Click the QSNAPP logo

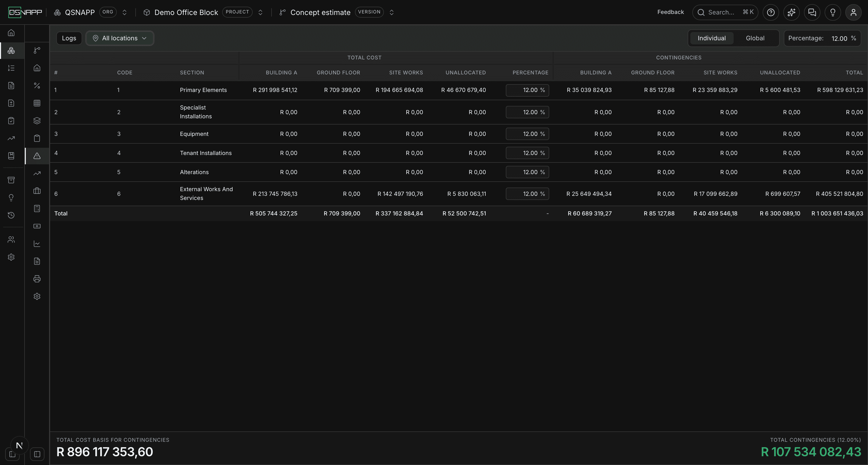click(25, 12)
